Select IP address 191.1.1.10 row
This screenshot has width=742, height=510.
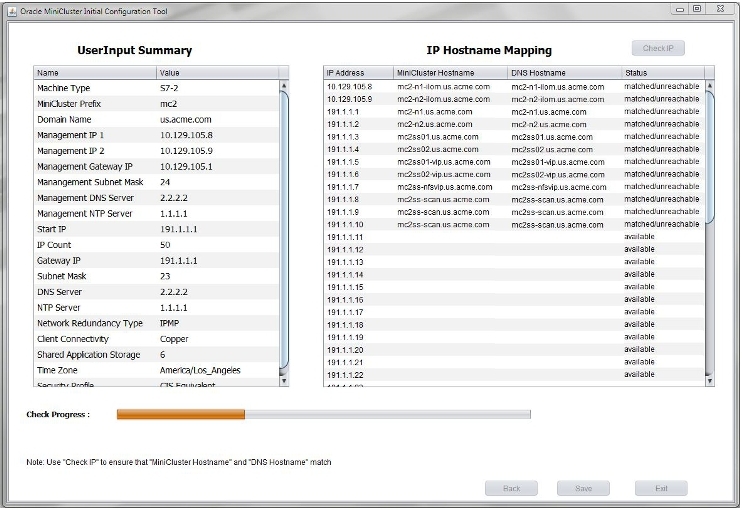point(515,224)
